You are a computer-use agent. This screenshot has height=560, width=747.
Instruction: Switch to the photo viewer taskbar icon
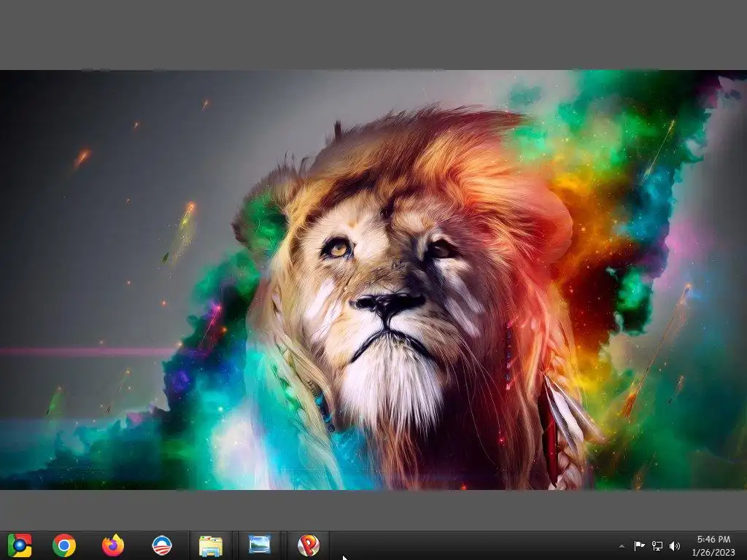(260, 545)
